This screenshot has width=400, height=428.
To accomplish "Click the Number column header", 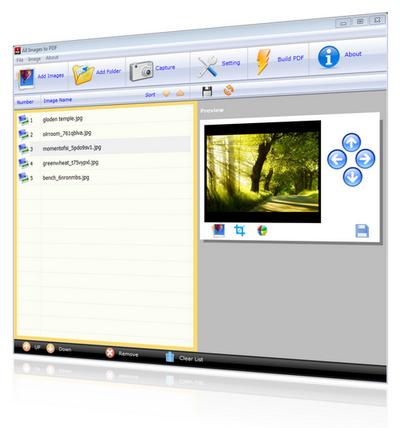I will [25, 102].
